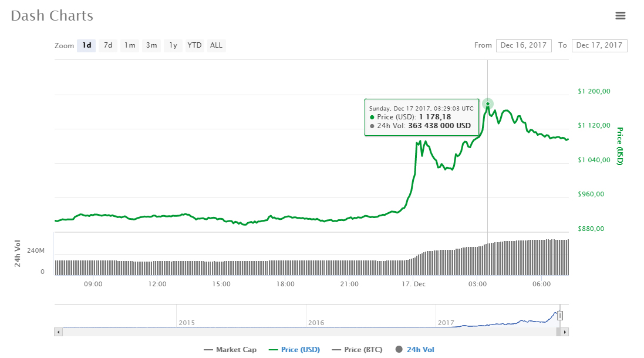Click the gray 24h Vol legend dot
The height and width of the screenshot is (358, 644).
(399, 349)
